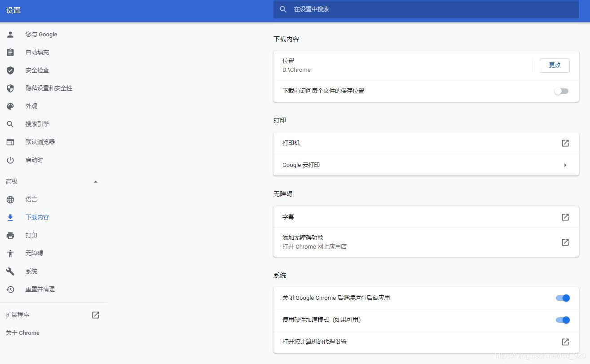Click the accessibility figure icon beside 无障碍
The image size is (590, 364).
pos(10,254)
